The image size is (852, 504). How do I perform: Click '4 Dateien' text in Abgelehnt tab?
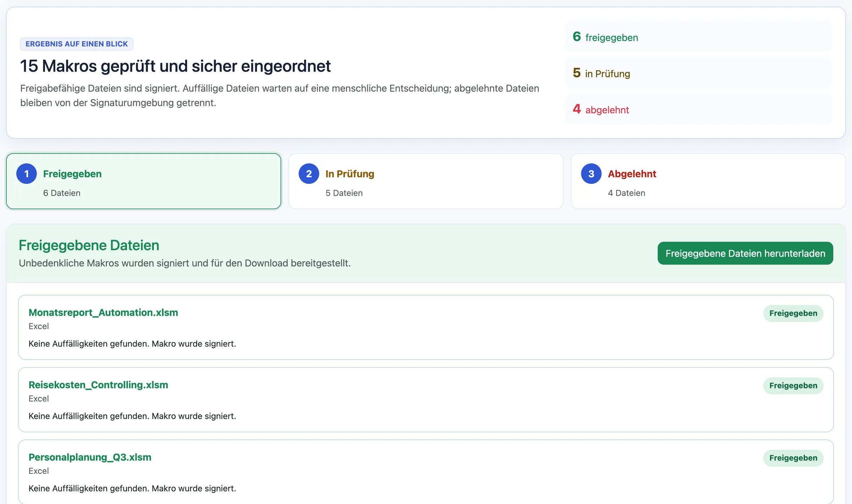(627, 193)
